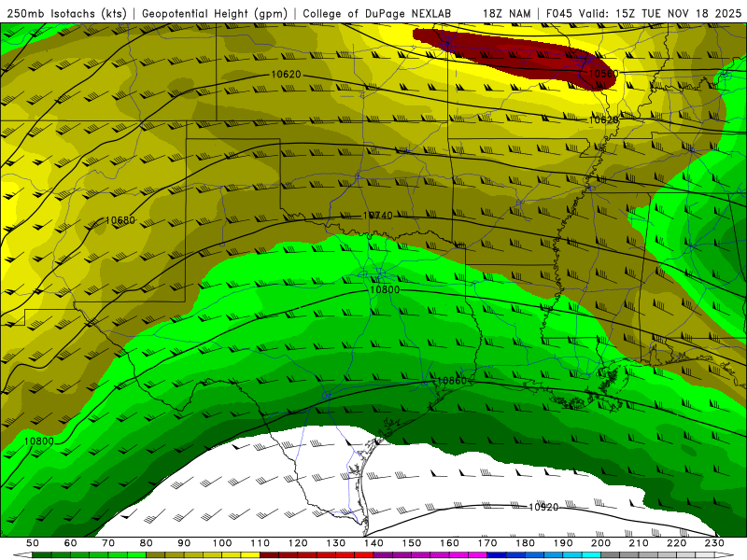Click the 'F045 Valid: 15Z TUE NOV 18 2025' text

click(x=643, y=14)
